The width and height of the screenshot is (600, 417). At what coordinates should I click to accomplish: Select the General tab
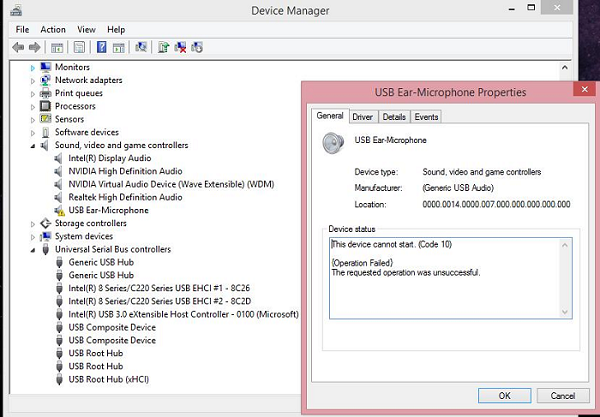(330, 116)
